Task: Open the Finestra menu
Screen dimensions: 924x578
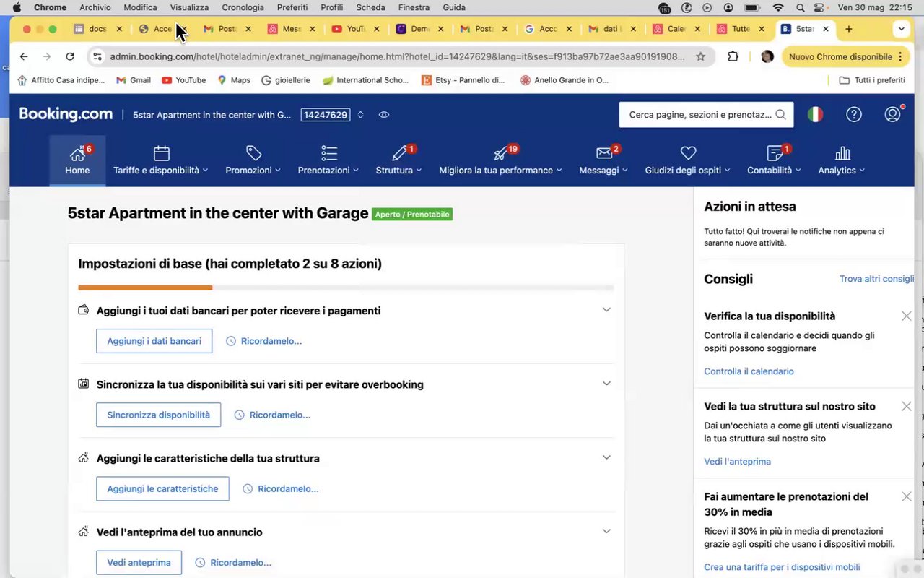Action: click(x=414, y=7)
